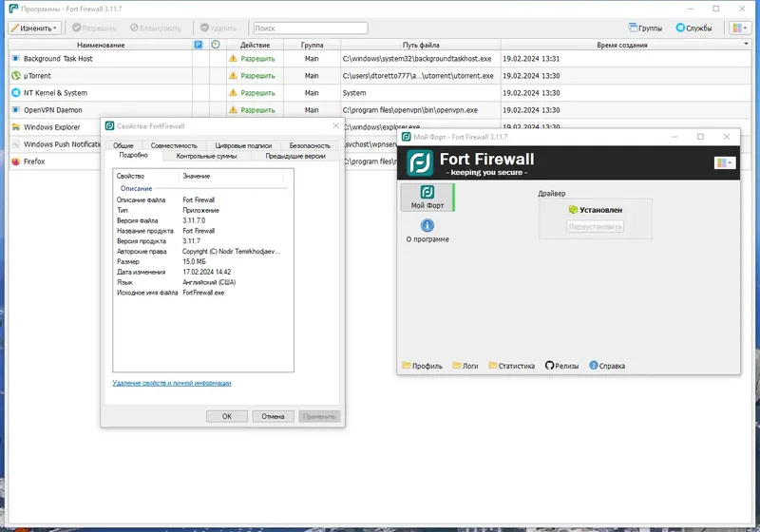Open the Изменить dropdown in toolbar

[35, 28]
